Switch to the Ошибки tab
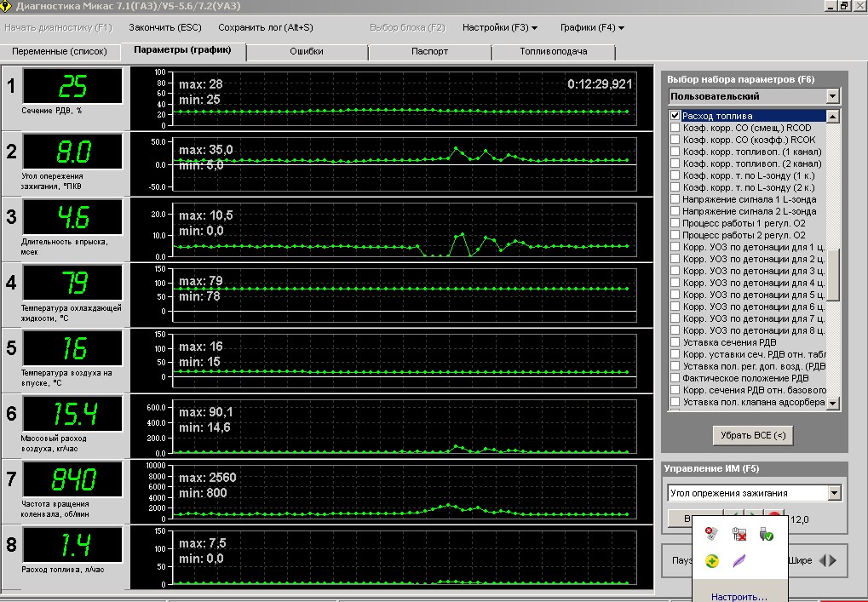 [307, 51]
